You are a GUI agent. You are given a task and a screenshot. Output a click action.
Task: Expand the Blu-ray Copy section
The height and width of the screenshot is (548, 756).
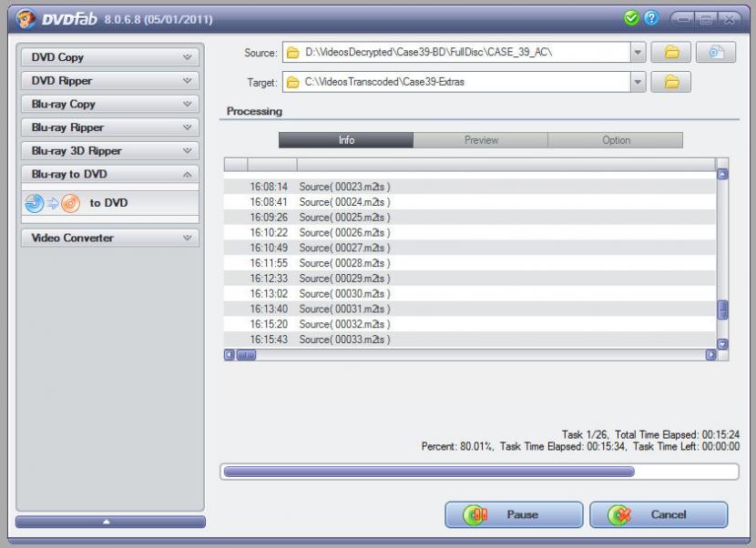(110, 104)
